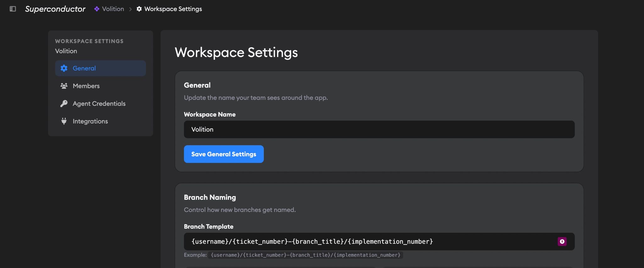This screenshot has height=268, width=644.
Task: Focus the Branch Template input field
Action: click(379, 242)
